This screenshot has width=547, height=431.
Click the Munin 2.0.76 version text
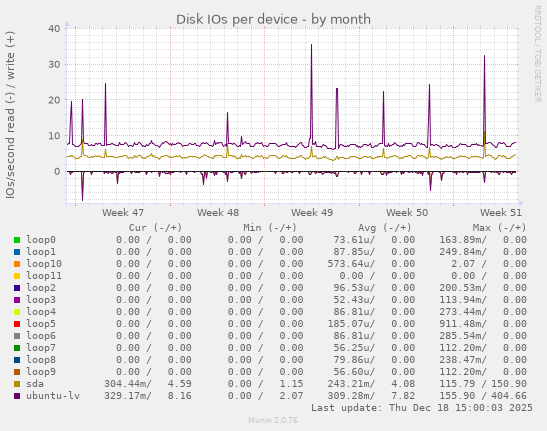point(273,420)
